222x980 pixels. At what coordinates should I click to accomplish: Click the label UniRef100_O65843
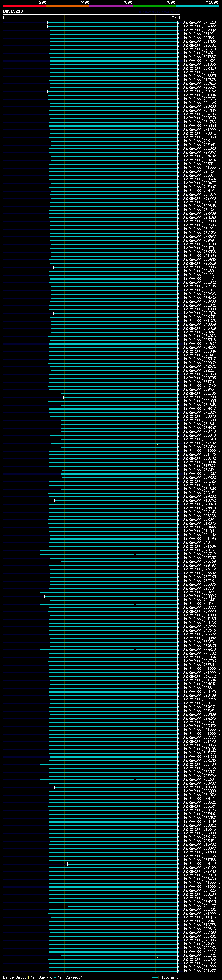click(x=199, y=435)
